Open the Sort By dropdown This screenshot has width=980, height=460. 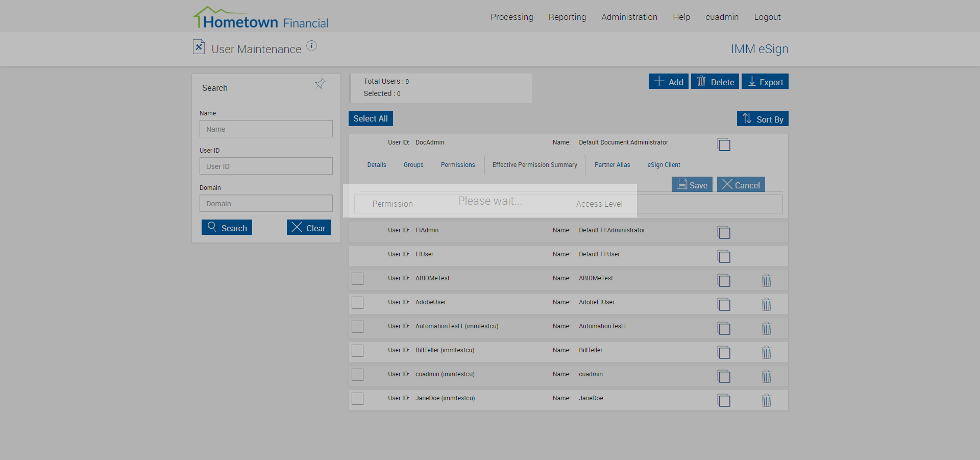(x=763, y=119)
